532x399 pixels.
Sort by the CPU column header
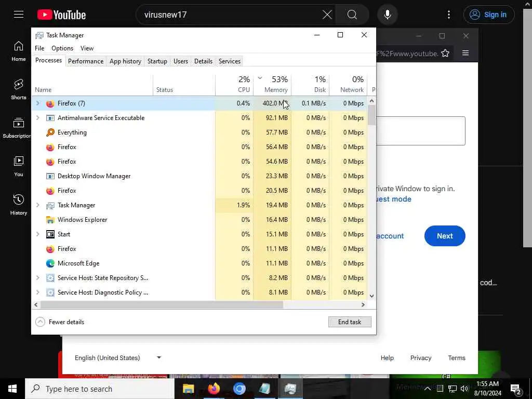(x=234, y=85)
